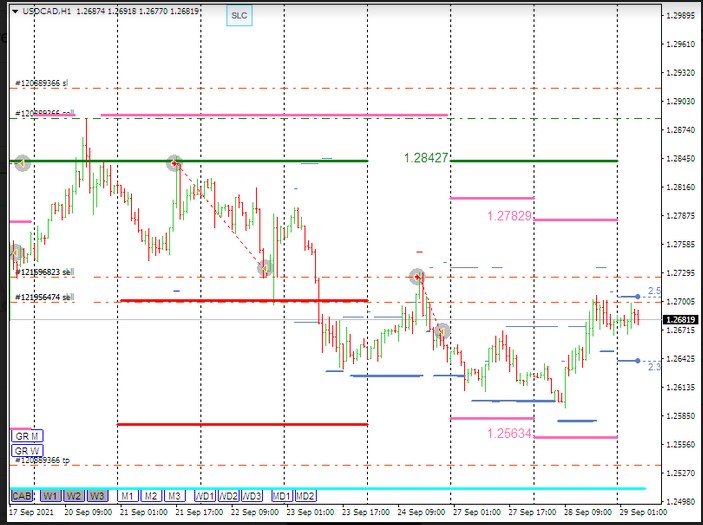The width and height of the screenshot is (703, 525).
Task: Select the gray circle marker at the 24 Sep peak
Action: click(418, 277)
